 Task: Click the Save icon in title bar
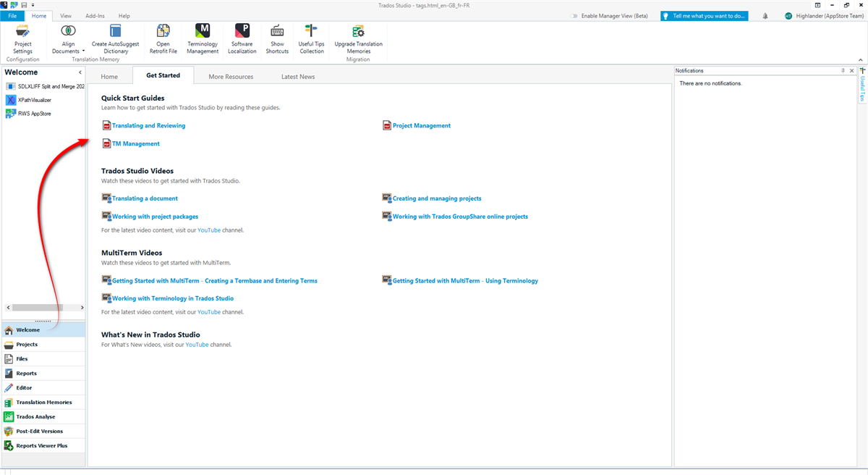(24, 4)
